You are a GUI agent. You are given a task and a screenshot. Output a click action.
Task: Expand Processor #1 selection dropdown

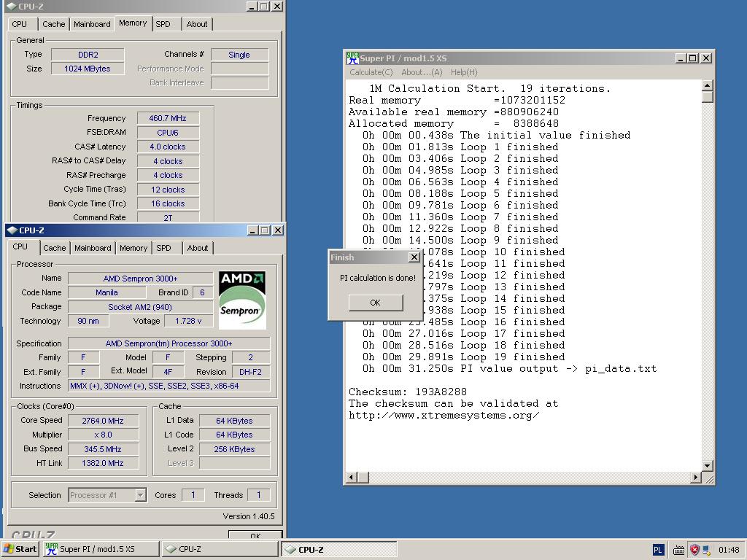click(x=141, y=495)
